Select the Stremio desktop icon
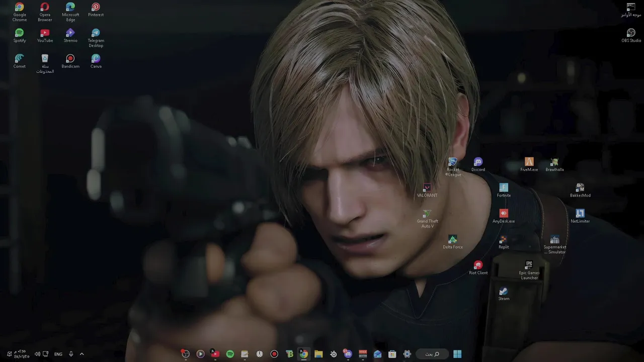The height and width of the screenshot is (362, 644). 70,36
